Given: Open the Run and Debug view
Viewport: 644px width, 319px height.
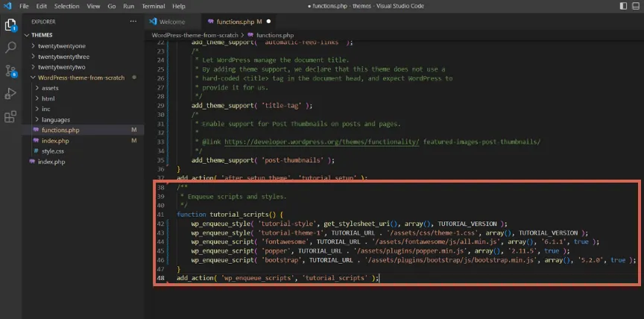Looking at the screenshot, I should [10, 94].
